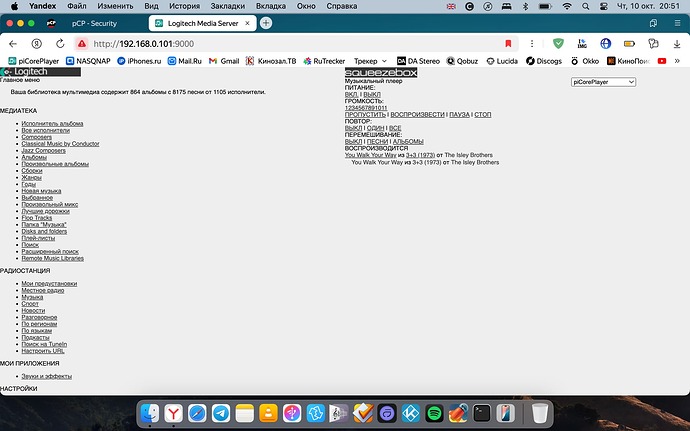Click the ВОСПРОИЗВЕСТИ play link
Viewport: 690px width, 431px height.
(x=418, y=114)
